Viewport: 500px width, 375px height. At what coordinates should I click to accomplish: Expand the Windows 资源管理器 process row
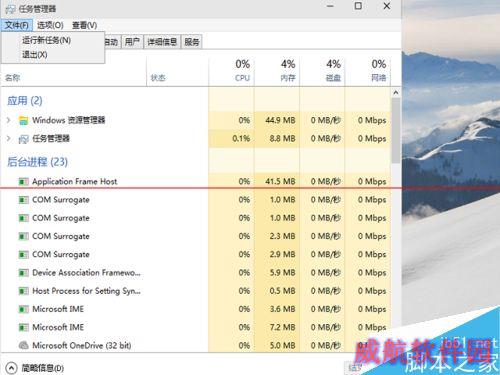tap(9, 120)
